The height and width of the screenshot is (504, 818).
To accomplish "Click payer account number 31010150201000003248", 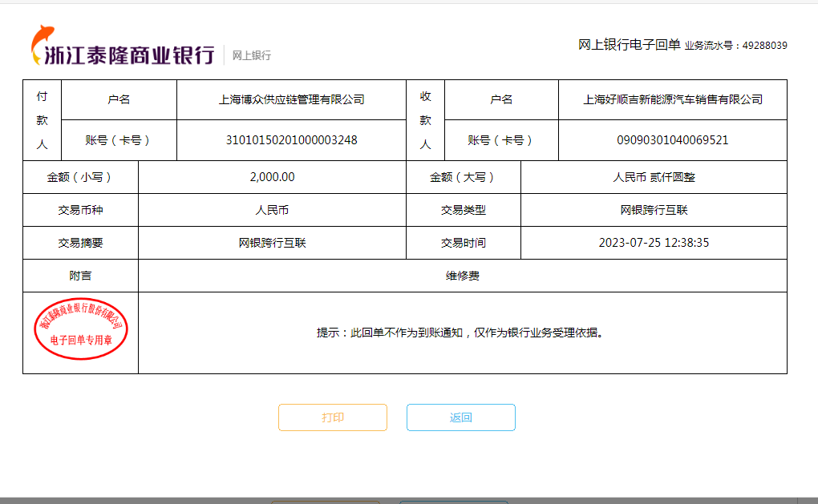I will tap(291, 140).
